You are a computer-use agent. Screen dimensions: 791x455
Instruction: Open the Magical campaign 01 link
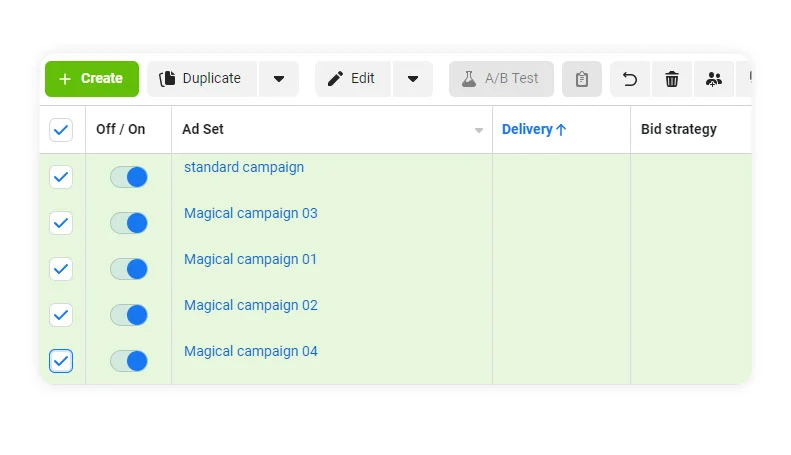(250, 259)
